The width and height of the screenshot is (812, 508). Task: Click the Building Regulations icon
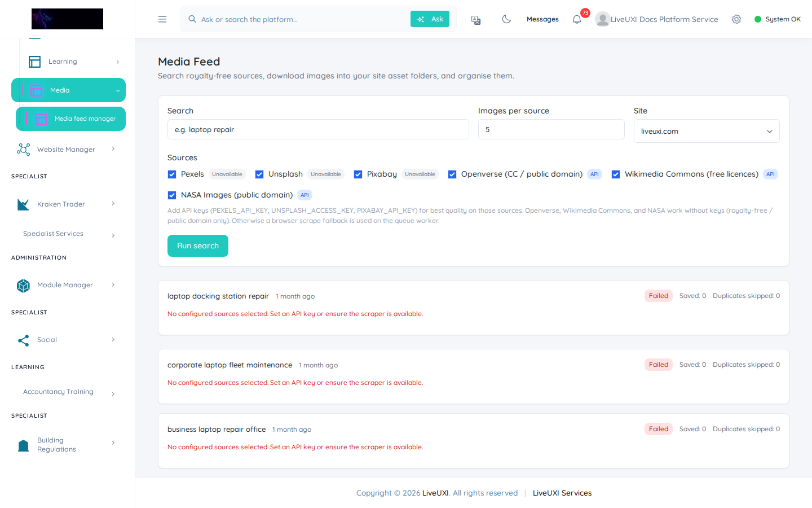(x=24, y=445)
